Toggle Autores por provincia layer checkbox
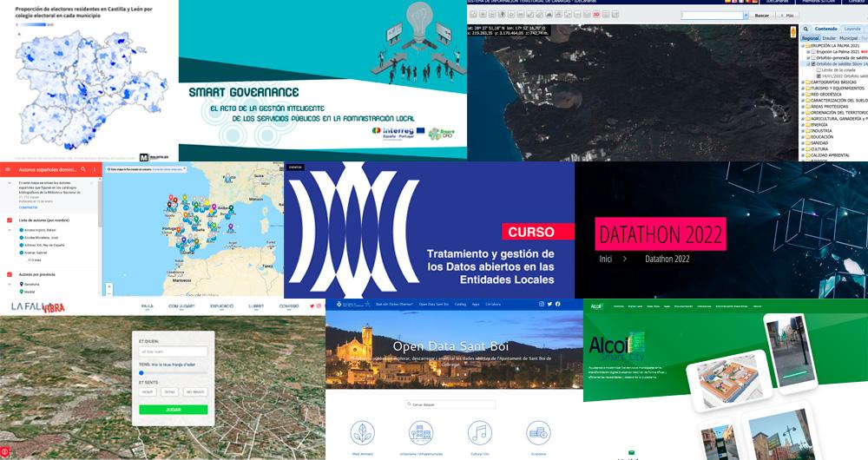Screen dimensions: 868x460 coord(10,274)
